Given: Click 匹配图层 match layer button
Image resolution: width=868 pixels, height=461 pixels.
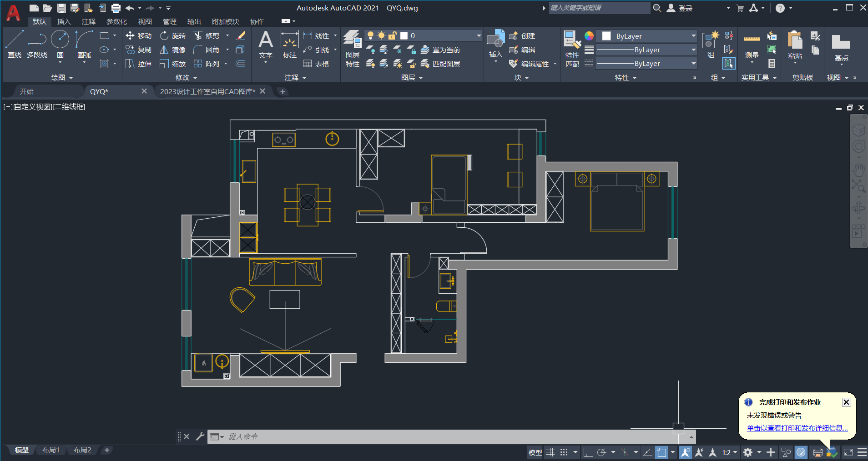Looking at the screenshot, I should click(x=440, y=64).
